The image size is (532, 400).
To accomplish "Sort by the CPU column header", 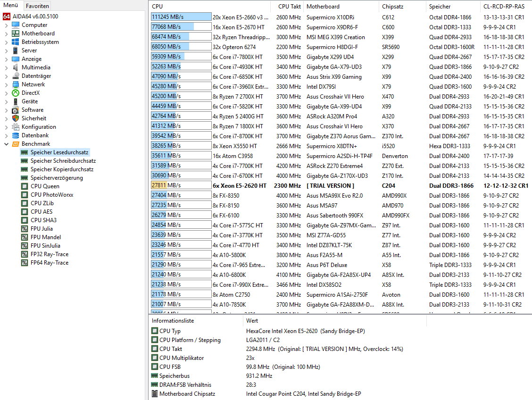I will [210, 7].
